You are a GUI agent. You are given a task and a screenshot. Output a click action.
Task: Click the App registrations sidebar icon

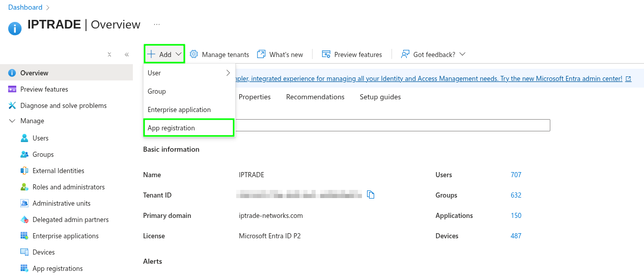pyautogui.click(x=24, y=268)
